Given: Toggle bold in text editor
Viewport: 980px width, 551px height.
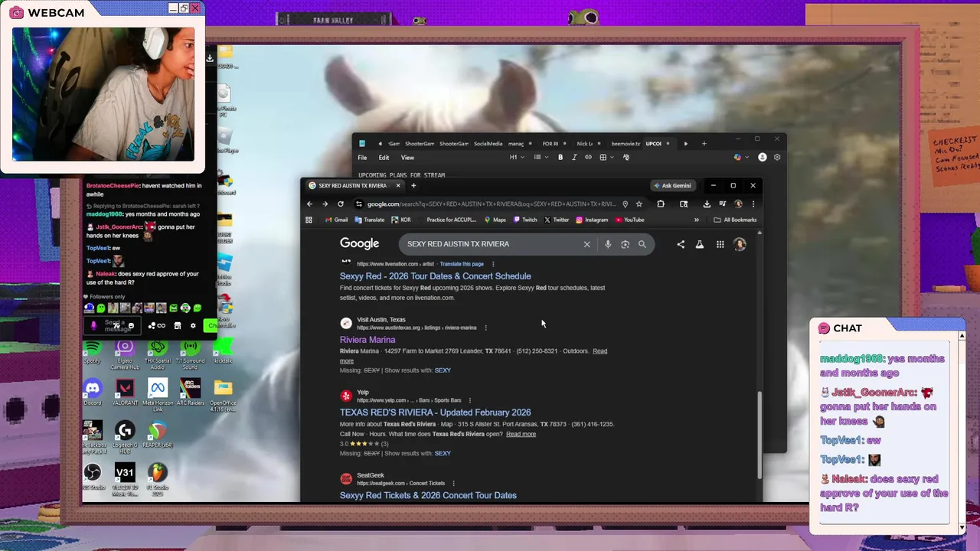Looking at the screenshot, I should [560, 158].
